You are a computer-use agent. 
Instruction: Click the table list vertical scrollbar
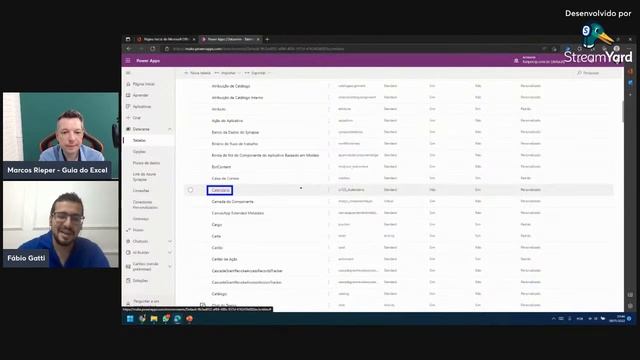pos(622,110)
